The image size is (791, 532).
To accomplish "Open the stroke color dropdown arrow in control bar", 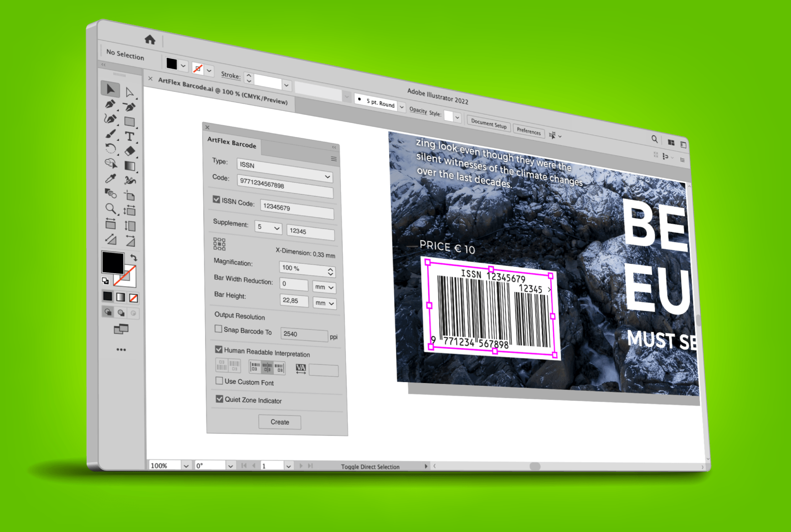I will [209, 71].
